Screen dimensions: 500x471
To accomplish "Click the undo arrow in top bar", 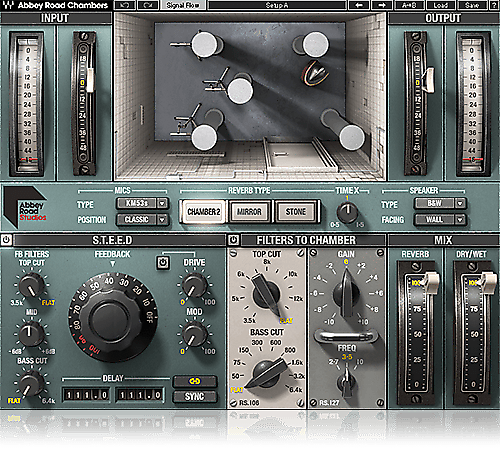I will coord(124,5).
